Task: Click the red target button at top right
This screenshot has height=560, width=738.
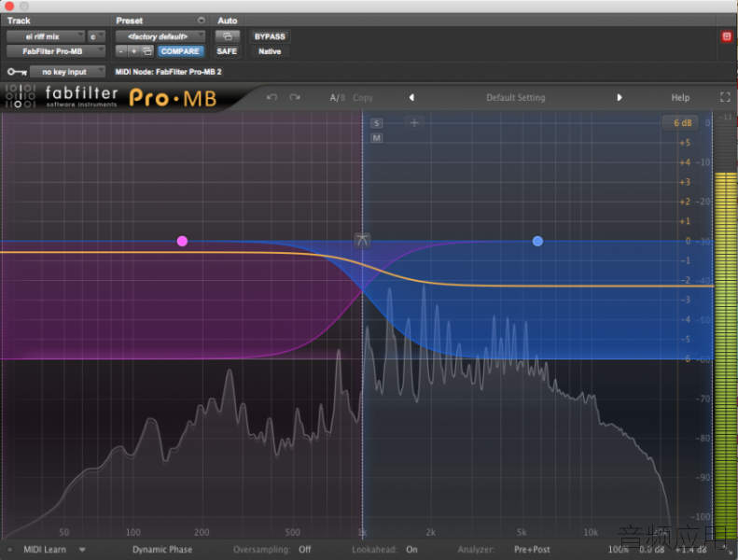Action: 727,36
